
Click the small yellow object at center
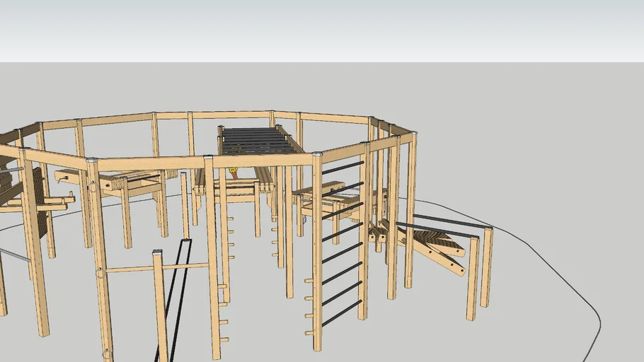point(234,170)
